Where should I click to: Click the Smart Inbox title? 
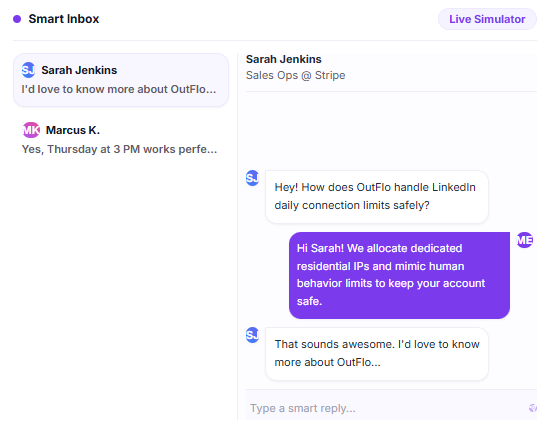click(64, 19)
